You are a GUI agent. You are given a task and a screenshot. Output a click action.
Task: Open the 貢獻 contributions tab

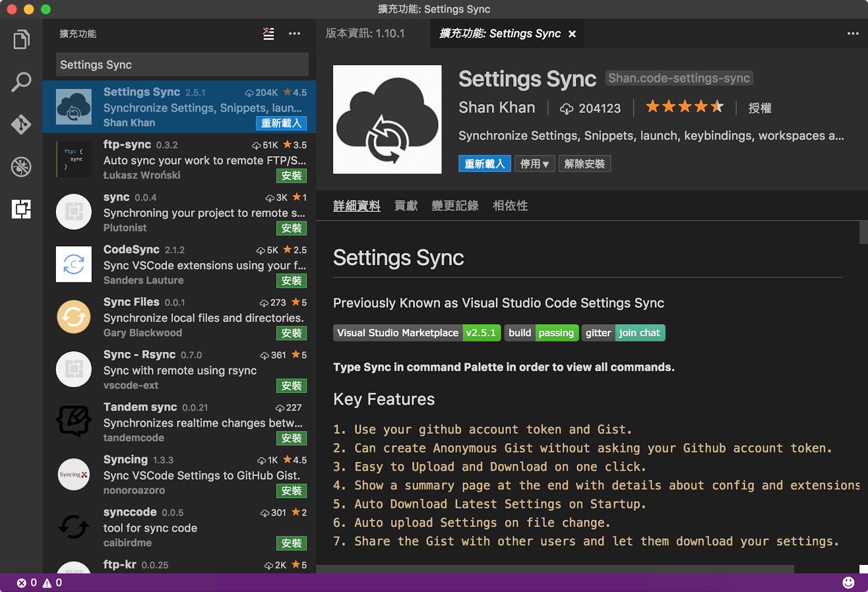(406, 206)
